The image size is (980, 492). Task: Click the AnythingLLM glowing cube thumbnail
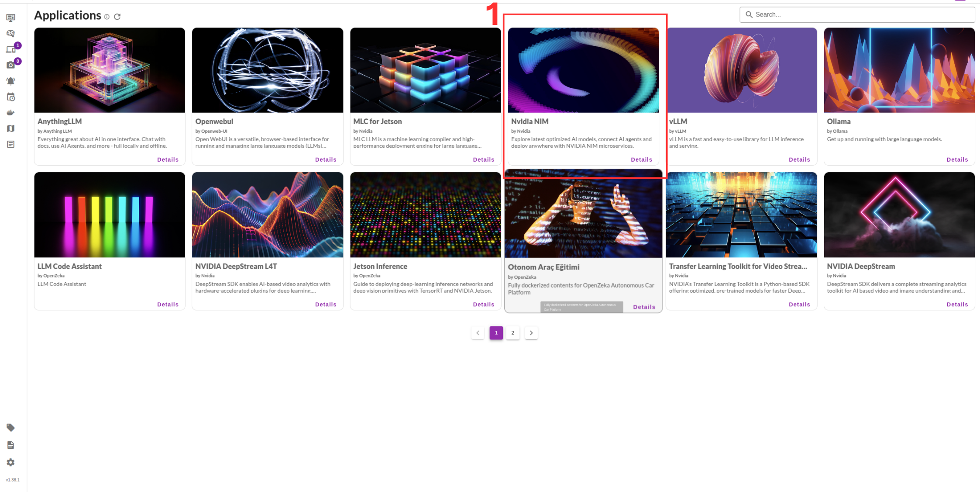click(110, 70)
